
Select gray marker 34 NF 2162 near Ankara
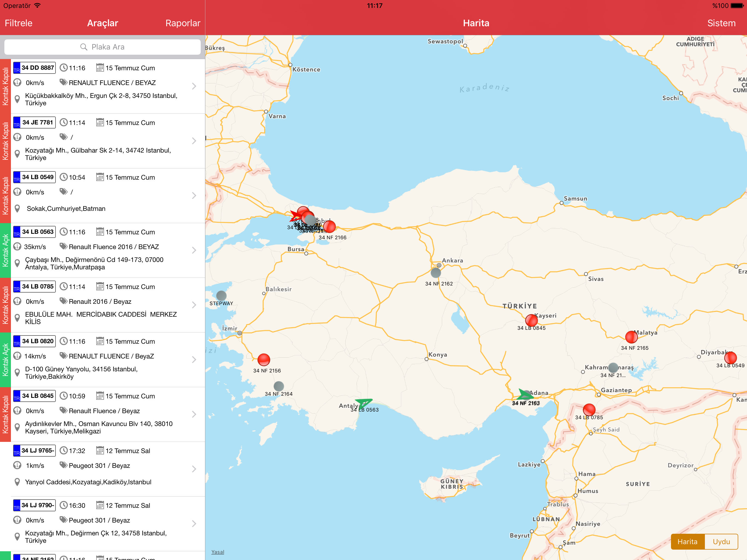tap(436, 273)
